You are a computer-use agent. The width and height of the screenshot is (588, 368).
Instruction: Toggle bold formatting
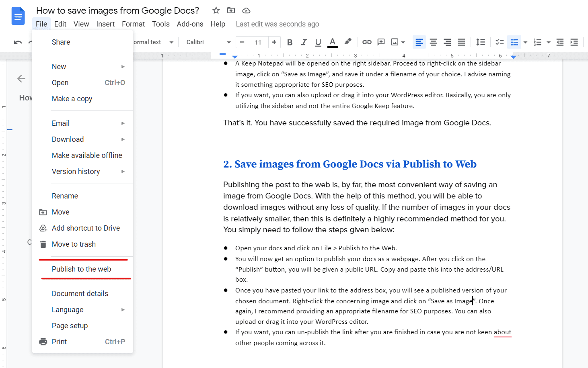[290, 42]
